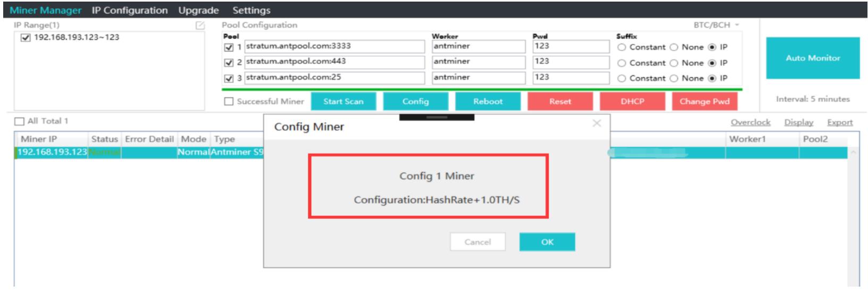Toggle Pool 3 checkbox
Viewport: 868px width, 293px height.
coord(229,78)
